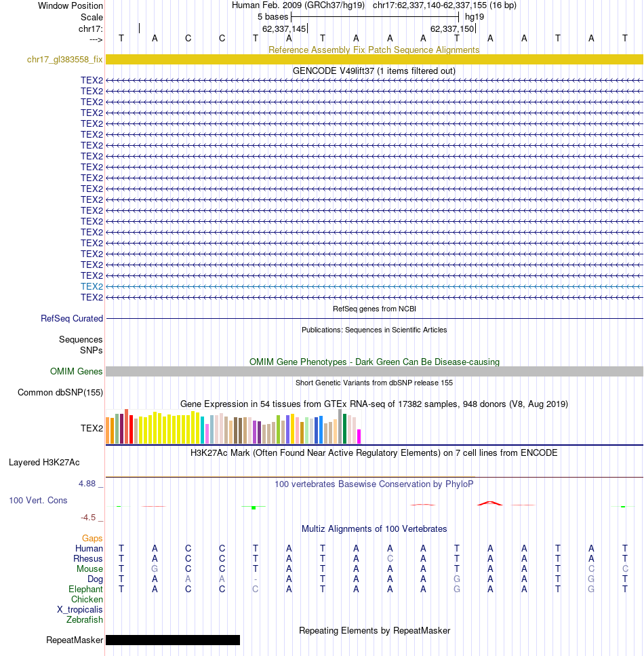The height and width of the screenshot is (656, 644).
Task: Click the '5 bases' scale bar label
Action: 273,17
